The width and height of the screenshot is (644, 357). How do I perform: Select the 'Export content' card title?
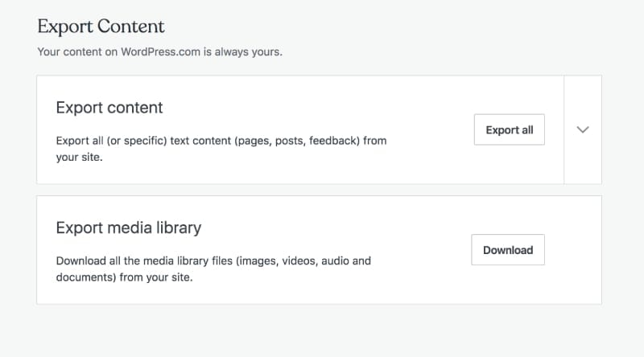(x=109, y=108)
